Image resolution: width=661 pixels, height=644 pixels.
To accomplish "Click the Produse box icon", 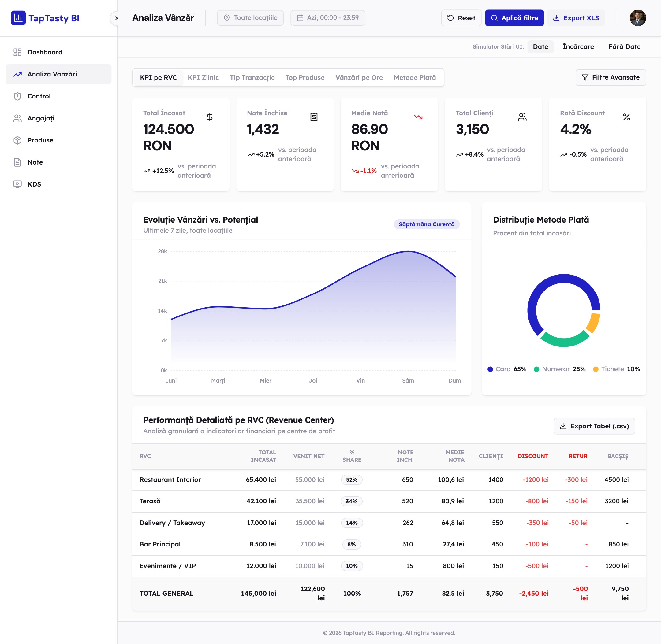I will click(17, 140).
